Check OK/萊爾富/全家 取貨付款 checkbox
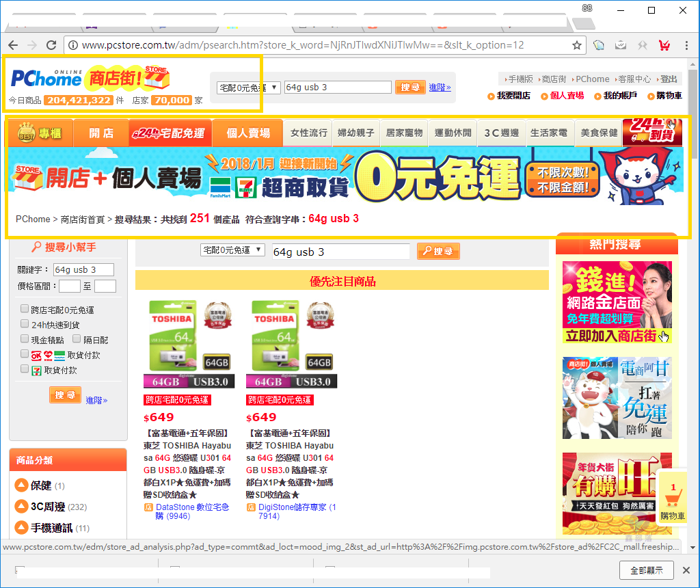 (x=25, y=354)
